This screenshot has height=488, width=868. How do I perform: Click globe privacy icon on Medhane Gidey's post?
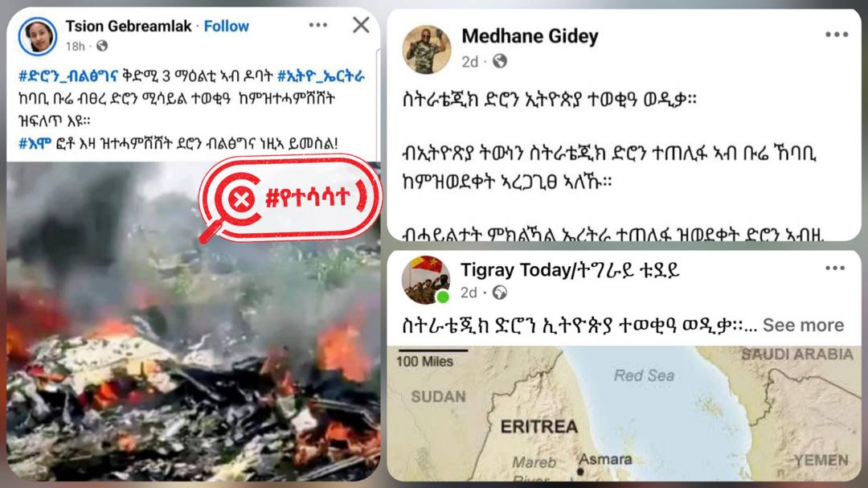[500, 61]
